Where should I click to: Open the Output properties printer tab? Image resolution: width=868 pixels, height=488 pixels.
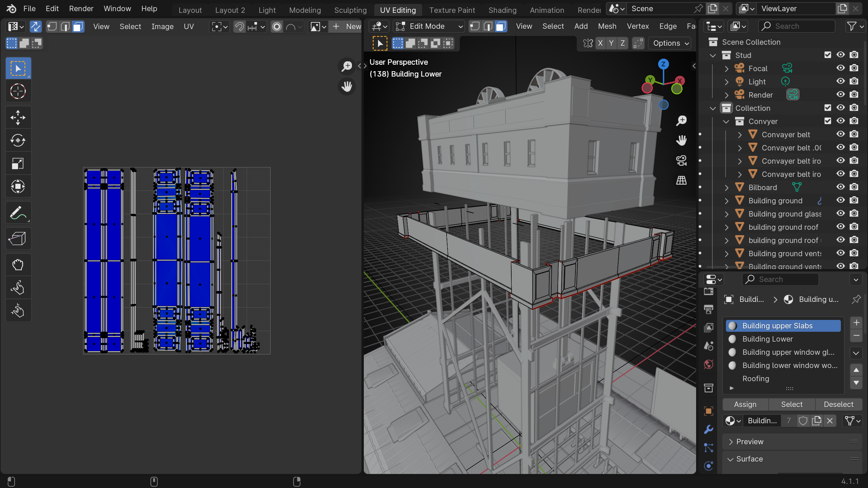709,309
